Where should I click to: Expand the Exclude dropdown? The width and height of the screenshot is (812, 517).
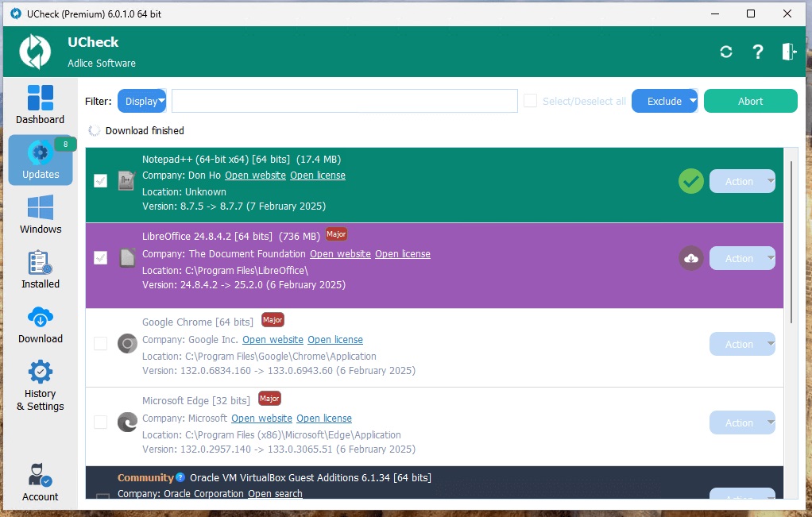(664, 101)
